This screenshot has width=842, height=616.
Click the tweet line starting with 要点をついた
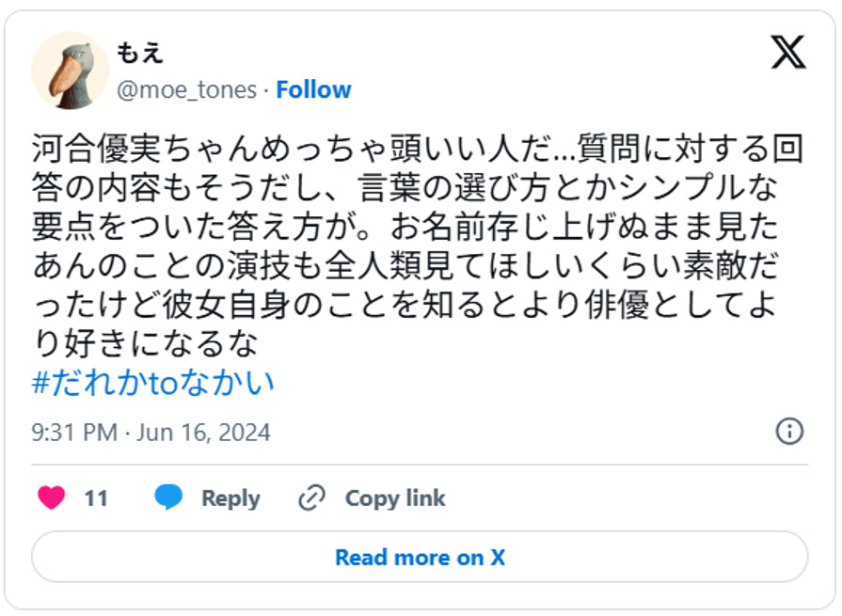coord(419,227)
